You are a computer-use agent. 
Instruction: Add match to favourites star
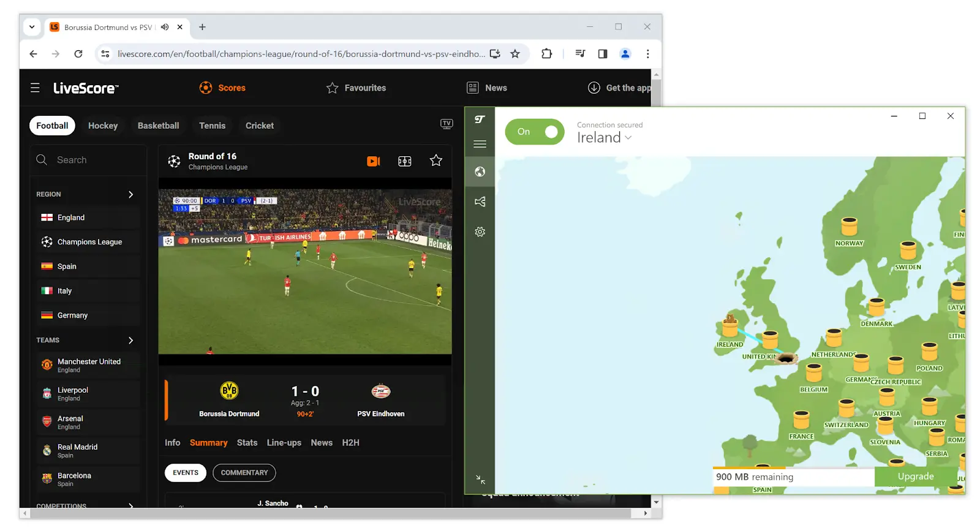[x=436, y=160]
